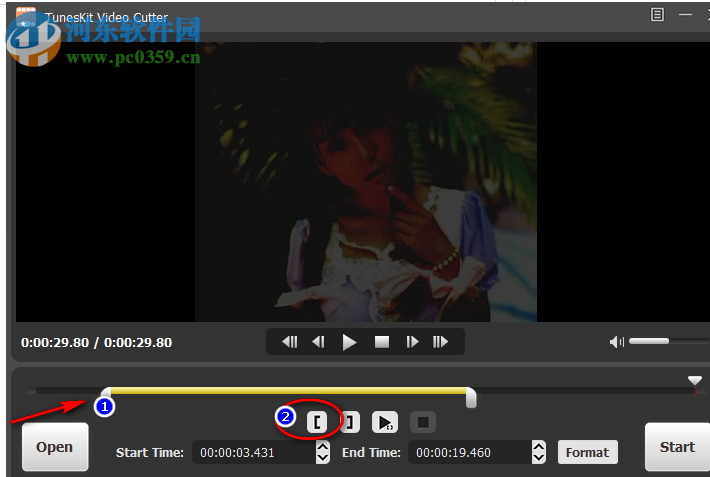Screen dimensions: 710x477
Task: Play the video
Action: (x=349, y=342)
